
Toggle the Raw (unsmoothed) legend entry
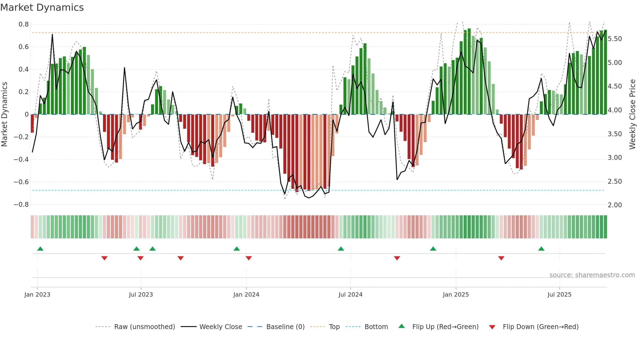135,327
